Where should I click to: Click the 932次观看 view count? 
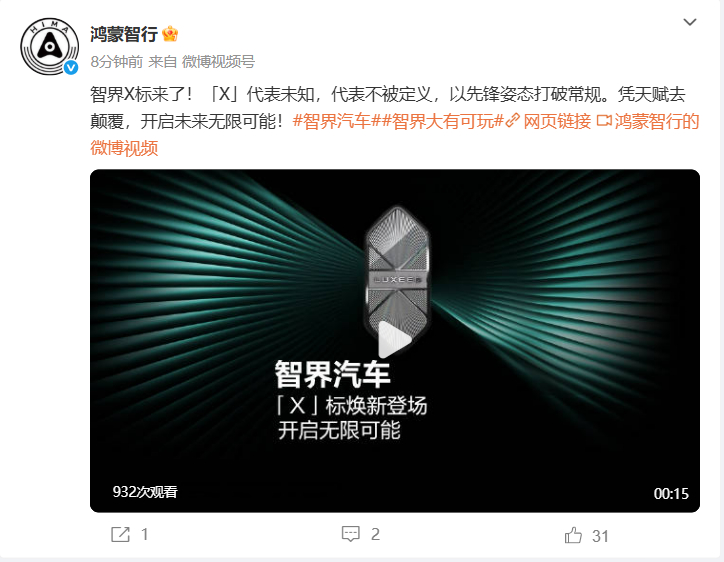click(145, 492)
